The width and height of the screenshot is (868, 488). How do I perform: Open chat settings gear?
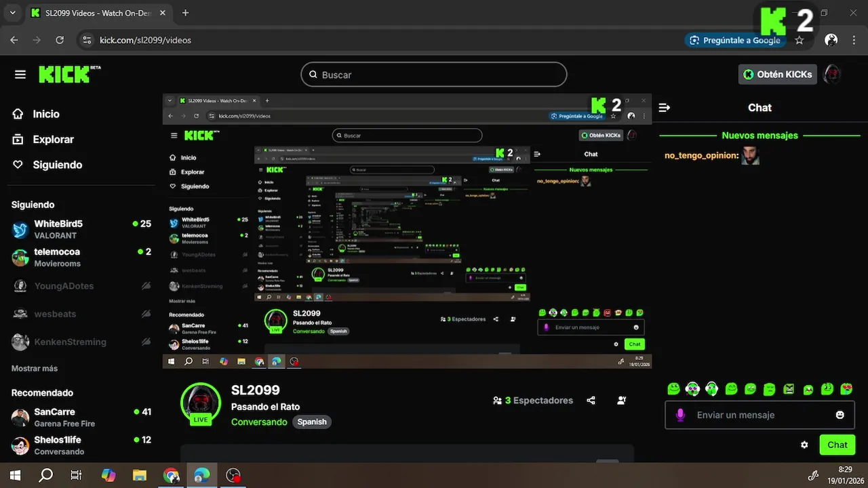804,445
